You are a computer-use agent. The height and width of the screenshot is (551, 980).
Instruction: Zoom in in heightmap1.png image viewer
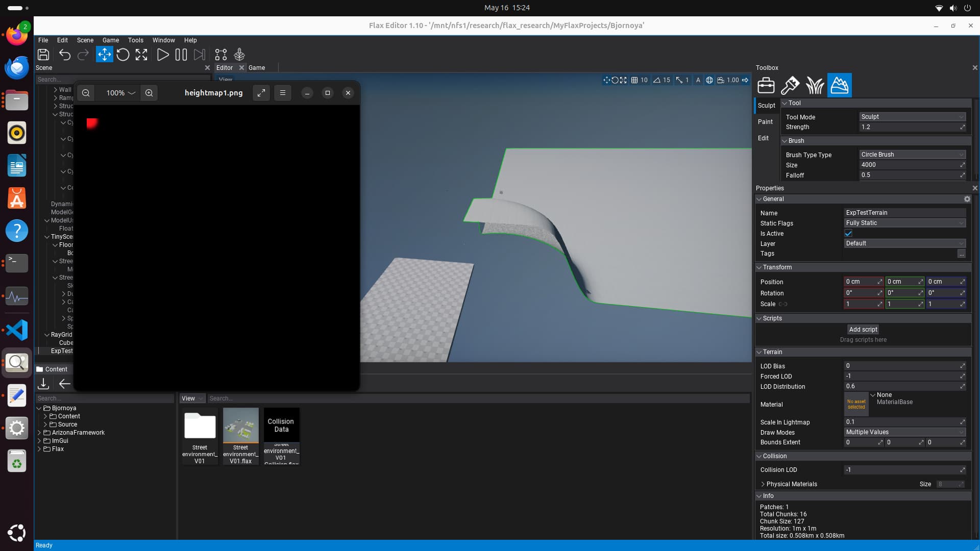point(149,93)
